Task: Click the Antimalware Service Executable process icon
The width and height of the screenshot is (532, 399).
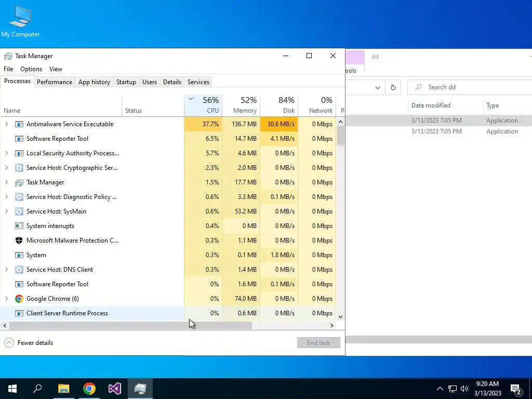Action: pyautogui.click(x=19, y=124)
